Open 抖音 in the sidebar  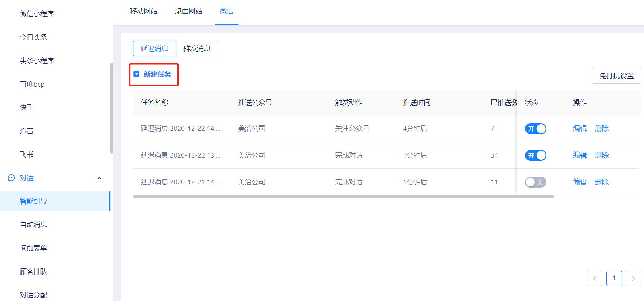[x=26, y=131]
